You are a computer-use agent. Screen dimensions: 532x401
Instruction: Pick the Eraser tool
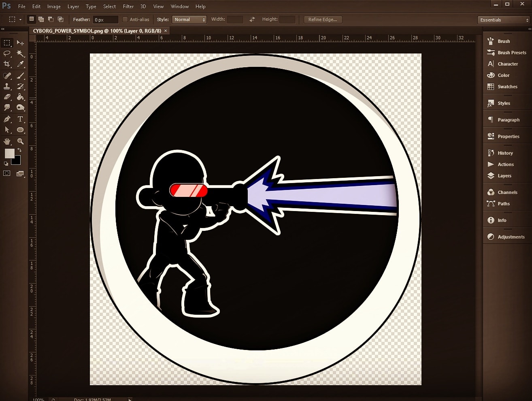(7, 97)
